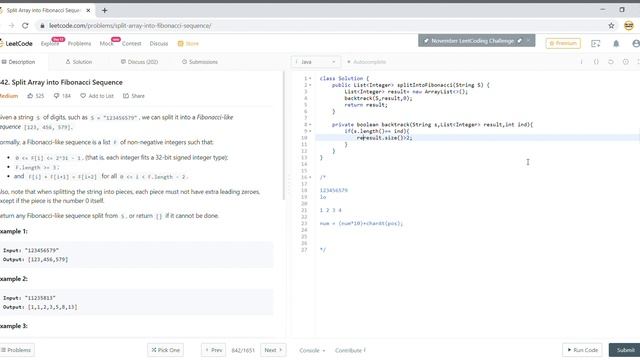The width and height of the screenshot is (640, 360).
Task: Open the Java language dropdown
Action: click(x=315, y=62)
